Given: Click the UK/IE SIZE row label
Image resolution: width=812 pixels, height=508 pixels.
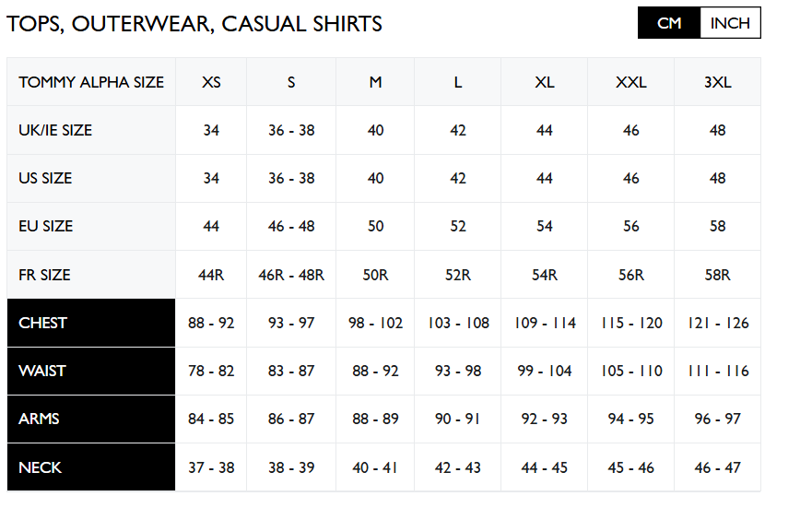Looking at the screenshot, I should (91, 130).
